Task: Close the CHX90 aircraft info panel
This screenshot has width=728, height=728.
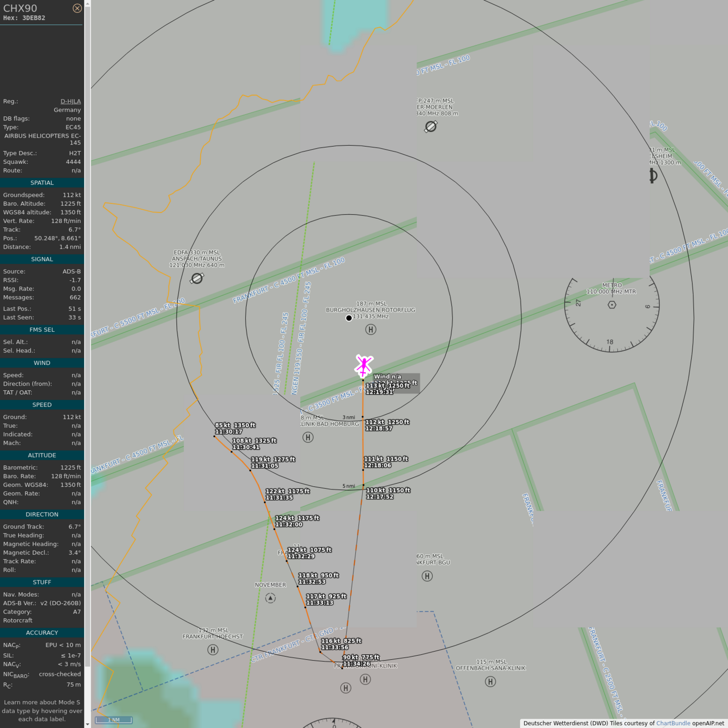Action: 77,8
